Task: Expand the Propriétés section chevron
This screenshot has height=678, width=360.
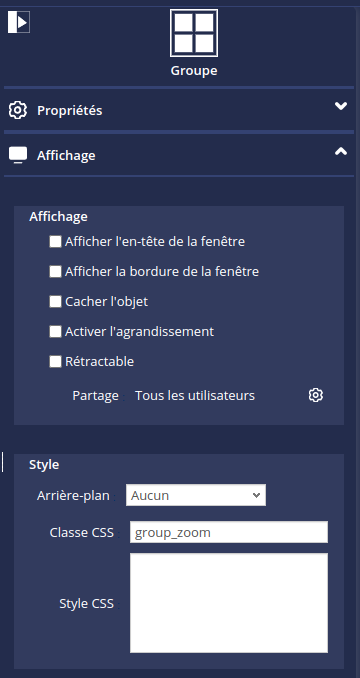Action: pyautogui.click(x=341, y=106)
